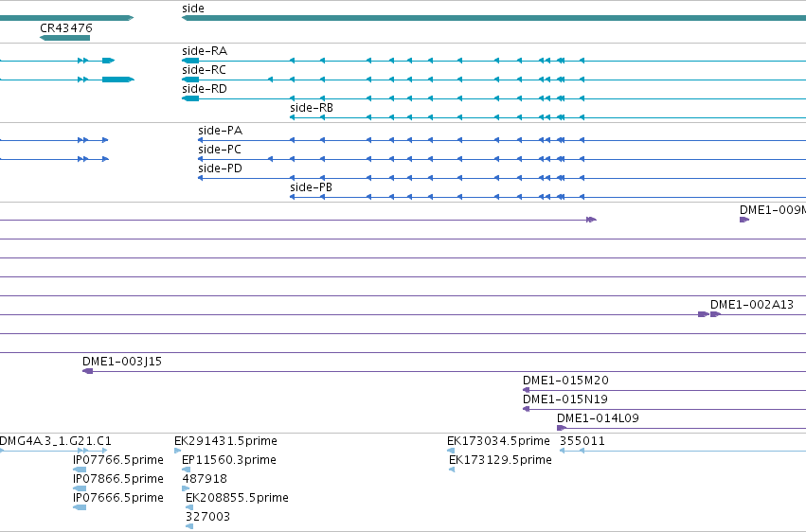Viewport: 806px width, 532px height.
Task: Select the 327003 feature label
Action: coord(207,517)
